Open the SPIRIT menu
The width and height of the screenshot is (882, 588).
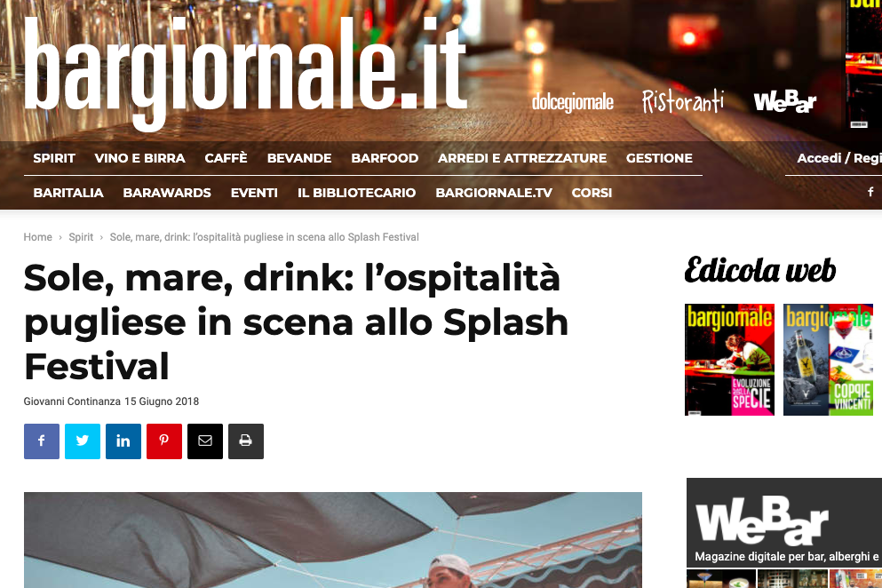54,158
